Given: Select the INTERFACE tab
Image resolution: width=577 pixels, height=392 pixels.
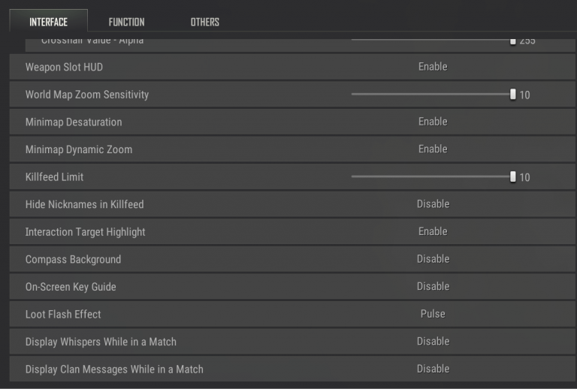Looking at the screenshot, I should pyautogui.click(x=48, y=22).
